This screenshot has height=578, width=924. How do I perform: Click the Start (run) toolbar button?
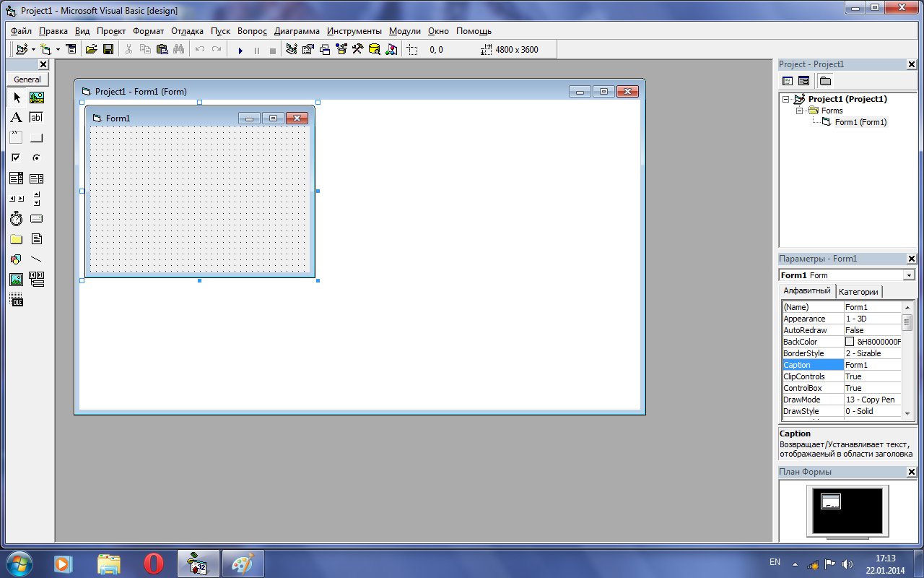tap(240, 50)
